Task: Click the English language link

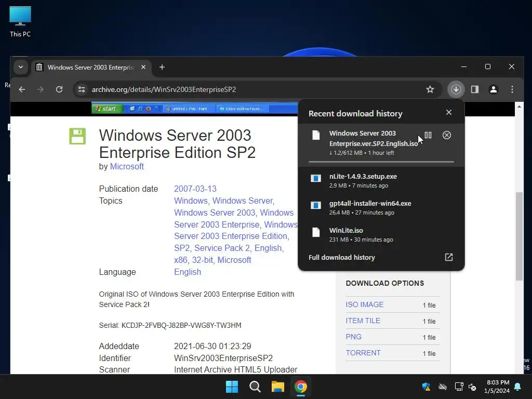Action: pyautogui.click(x=188, y=272)
